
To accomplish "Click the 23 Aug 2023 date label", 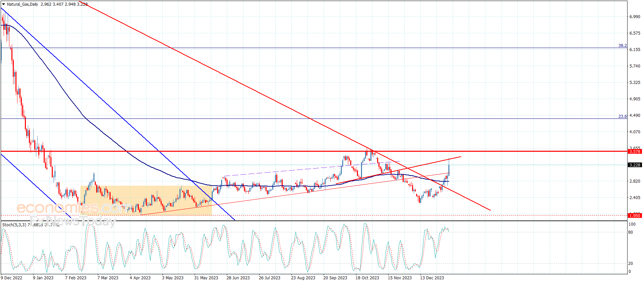I will (x=303, y=278).
